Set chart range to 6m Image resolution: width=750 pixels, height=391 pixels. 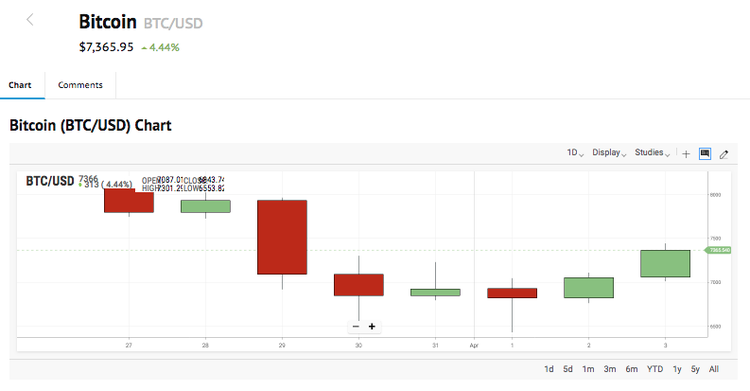[631, 369]
